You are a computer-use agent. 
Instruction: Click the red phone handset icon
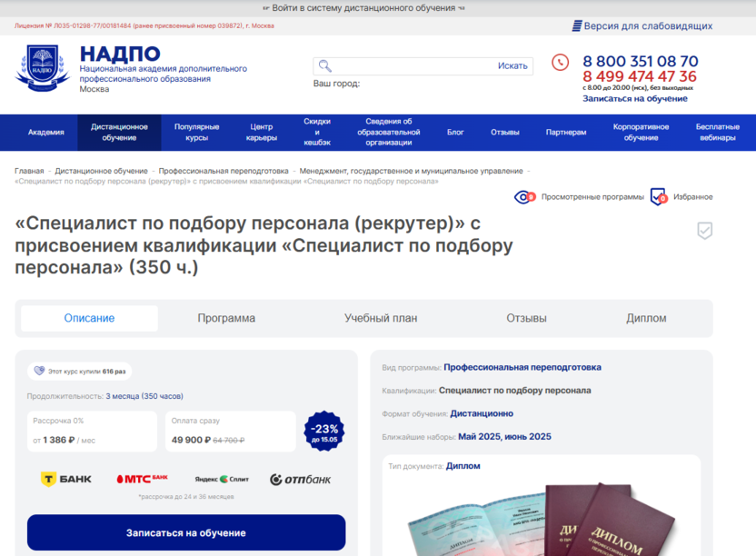[x=560, y=62]
